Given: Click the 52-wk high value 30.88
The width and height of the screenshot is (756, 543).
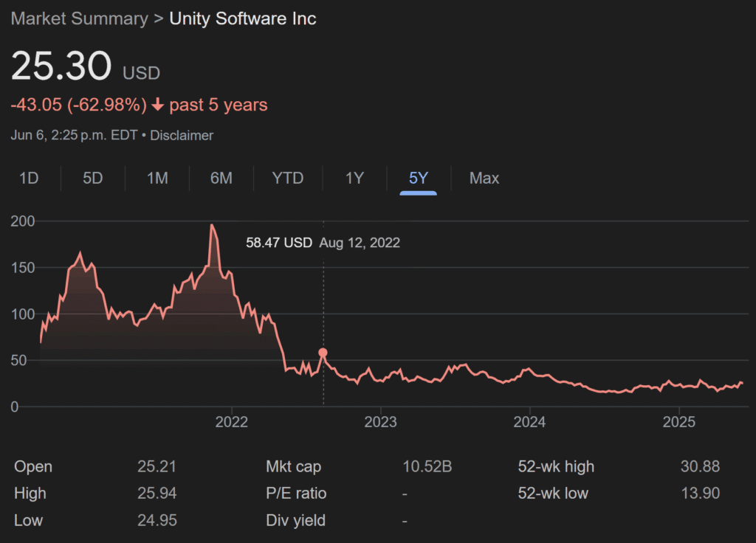Looking at the screenshot, I should tap(700, 466).
